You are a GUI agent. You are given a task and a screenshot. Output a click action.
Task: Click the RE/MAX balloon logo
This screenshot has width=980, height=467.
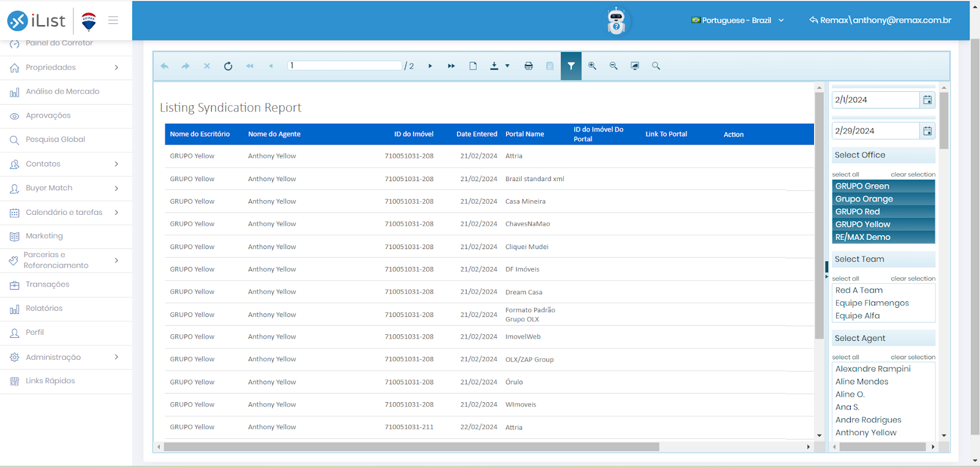pyautogui.click(x=89, y=21)
